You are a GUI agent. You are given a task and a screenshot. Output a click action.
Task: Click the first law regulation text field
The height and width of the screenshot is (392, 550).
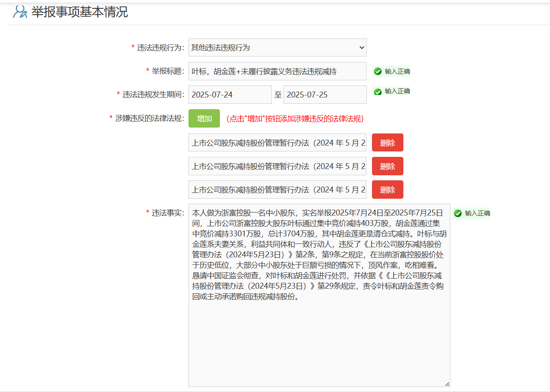(277, 143)
